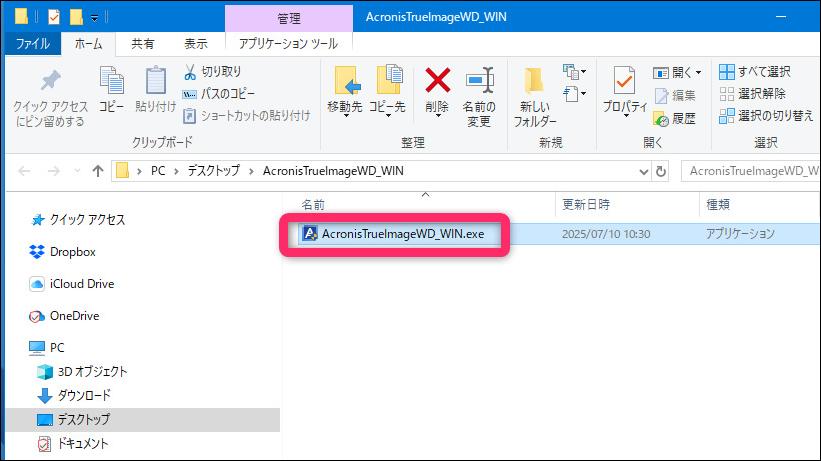Click 編集 edit button
The width and height of the screenshot is (821, 461).
click(x=675, y=95)
